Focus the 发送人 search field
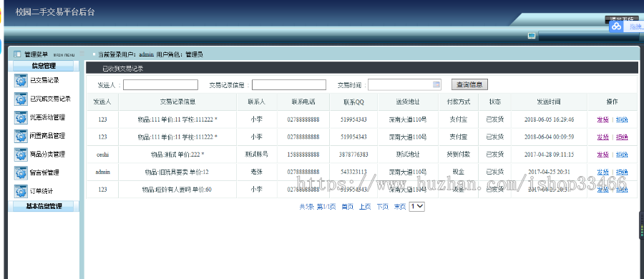This screenshot has height=279, width=644. tap(160, 84)
